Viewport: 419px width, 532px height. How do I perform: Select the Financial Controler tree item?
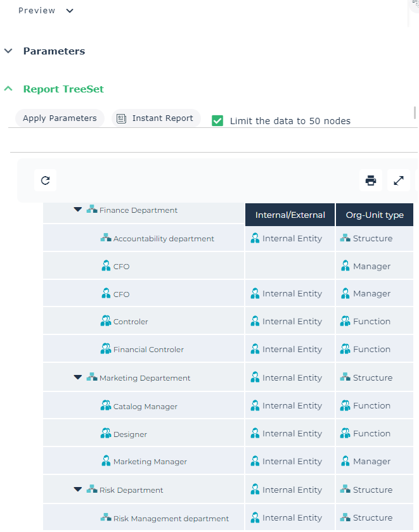tap(148, 350)
